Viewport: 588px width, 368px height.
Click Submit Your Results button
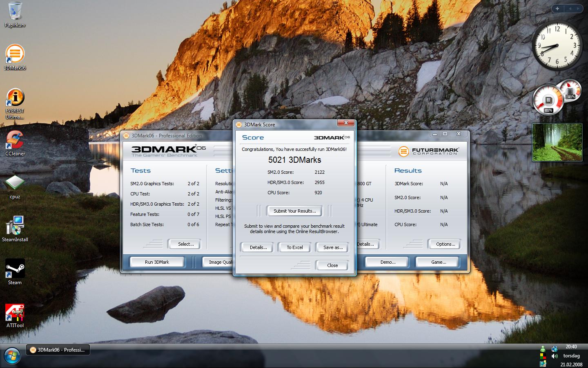click(294, 211)
